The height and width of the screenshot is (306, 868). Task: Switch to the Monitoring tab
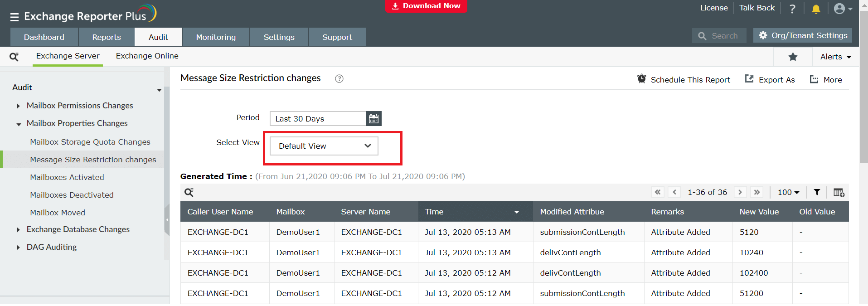tap(216, 37)
